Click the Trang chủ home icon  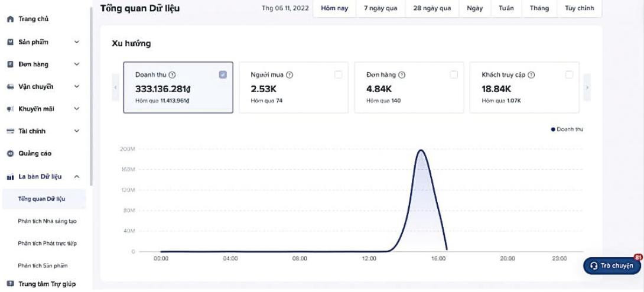(10, 19)
